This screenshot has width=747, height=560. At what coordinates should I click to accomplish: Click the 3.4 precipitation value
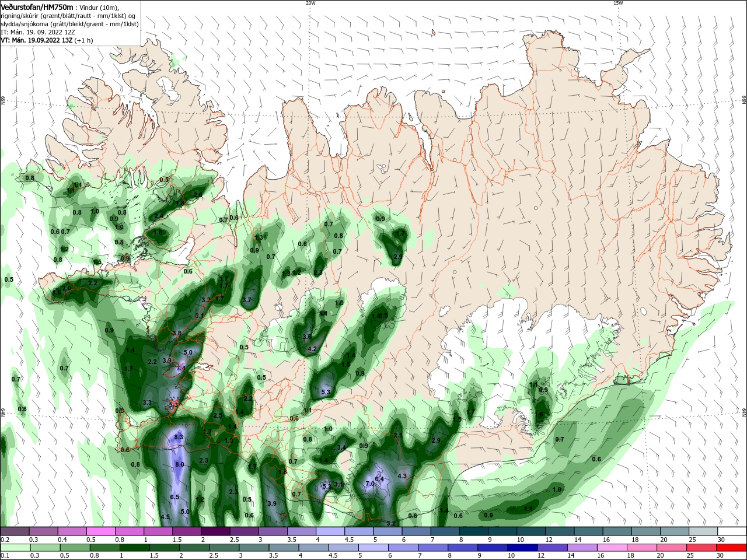(x=341, y=447)
